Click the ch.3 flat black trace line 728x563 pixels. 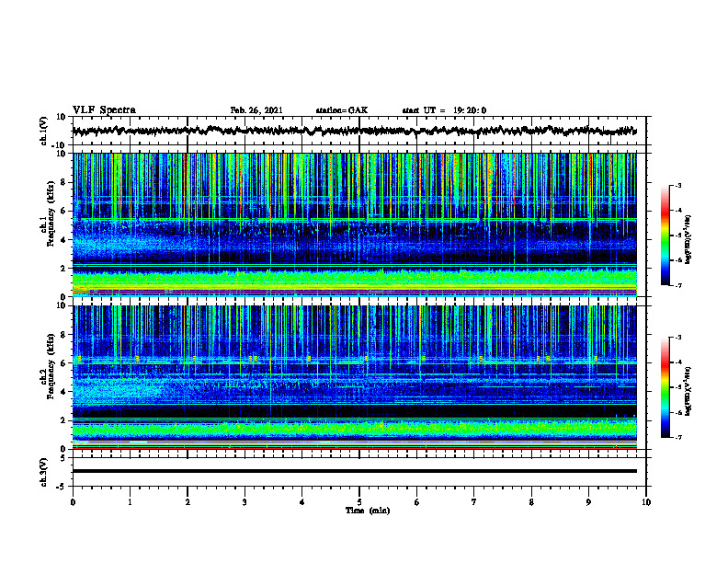point(354,471)
